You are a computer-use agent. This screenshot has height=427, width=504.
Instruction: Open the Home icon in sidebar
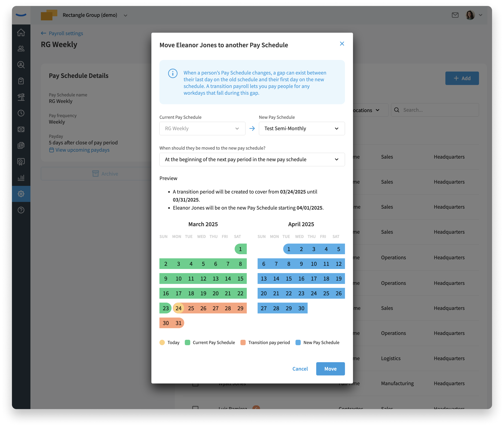21,33
